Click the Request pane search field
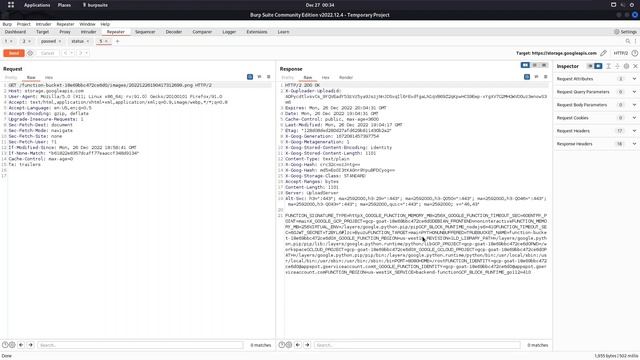Viewport: 640px width, 360px height. click(140, 345)
